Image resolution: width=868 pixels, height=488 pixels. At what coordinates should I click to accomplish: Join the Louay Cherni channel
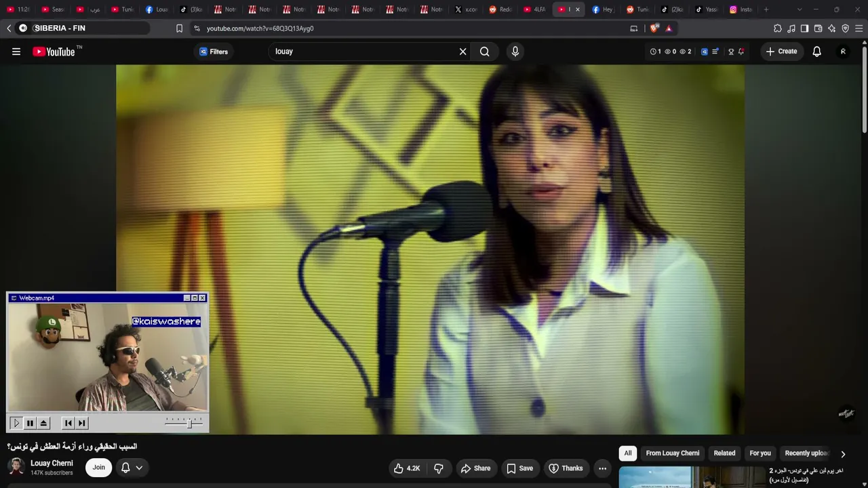click(99, 468)
